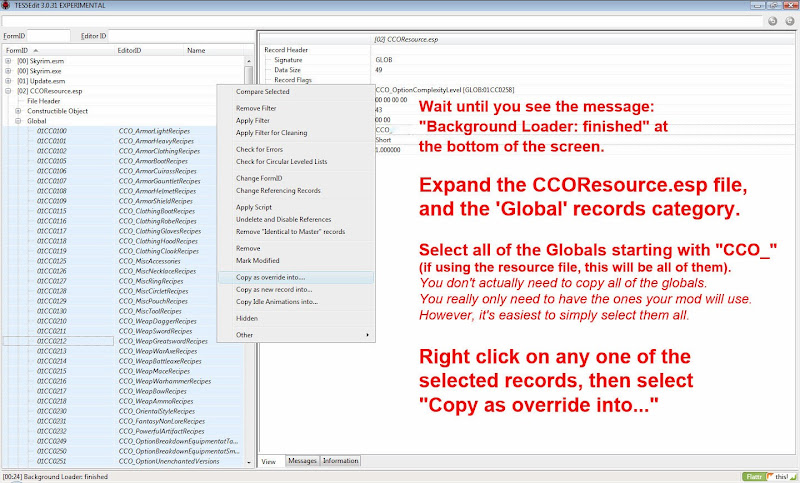Screen dimensions: 800x483
Task: Expand the [00] Skyrim.exe node
Action: [x=8, y=71]
